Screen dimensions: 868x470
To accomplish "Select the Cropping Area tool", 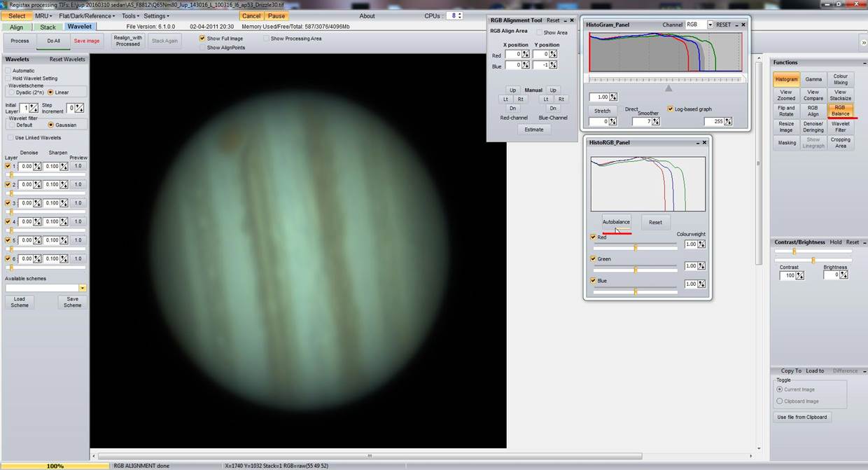I will pyautogui.click(x=840, y=142).
